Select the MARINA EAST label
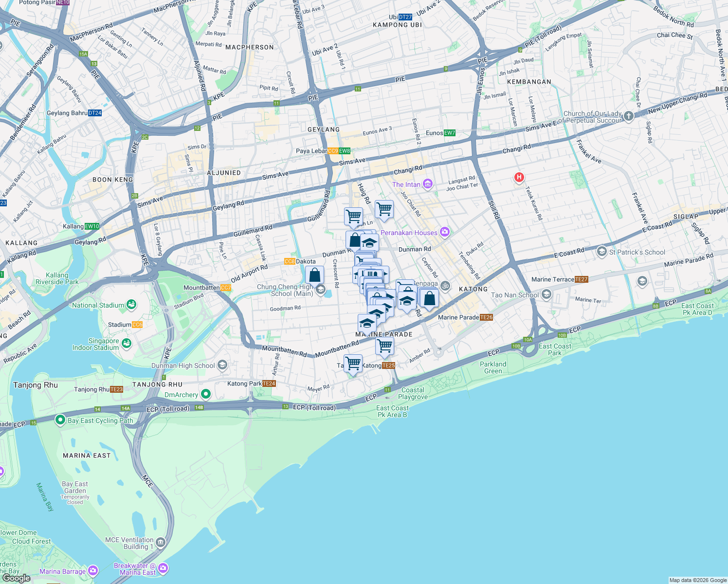The width and height of the screenshot is (728, 584). click(87, 456)
